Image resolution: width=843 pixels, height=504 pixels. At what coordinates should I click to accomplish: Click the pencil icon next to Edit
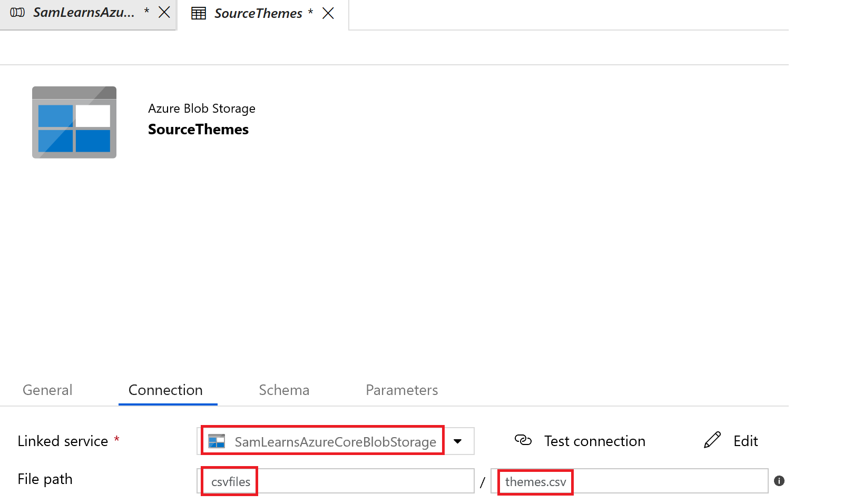[712, 440]
